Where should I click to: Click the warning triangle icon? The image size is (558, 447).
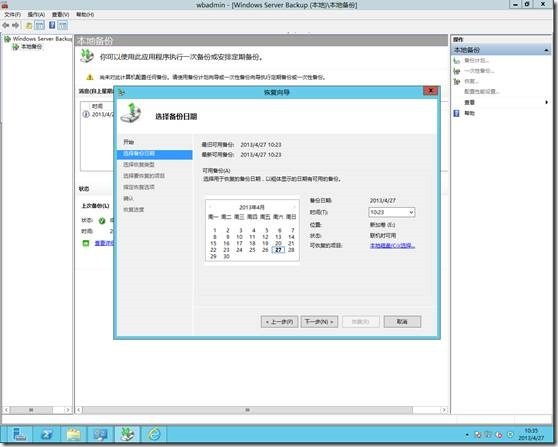click(90, 77)
